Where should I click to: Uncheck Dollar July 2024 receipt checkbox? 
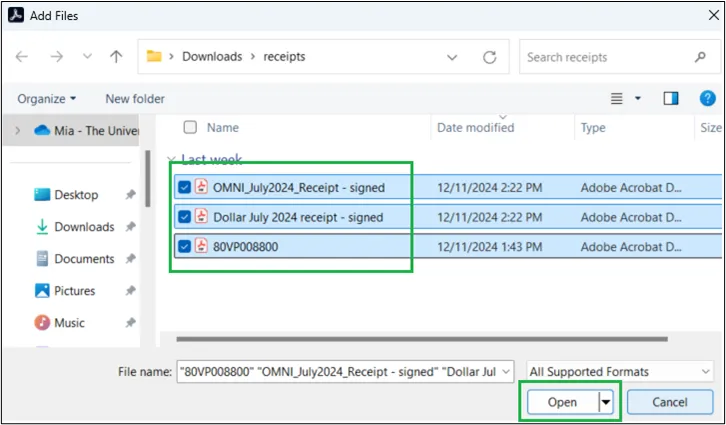[x=183, y=217]
